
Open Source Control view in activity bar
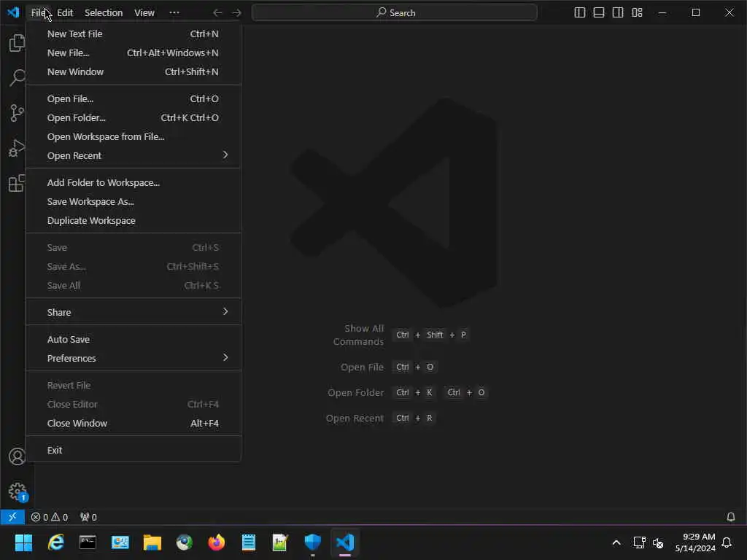(x=18, y=113)
